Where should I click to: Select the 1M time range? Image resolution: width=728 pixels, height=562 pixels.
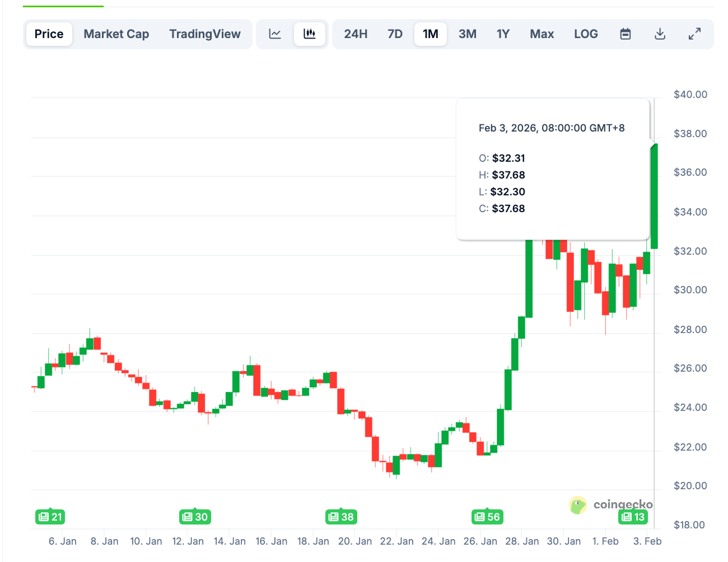[431, 34]
